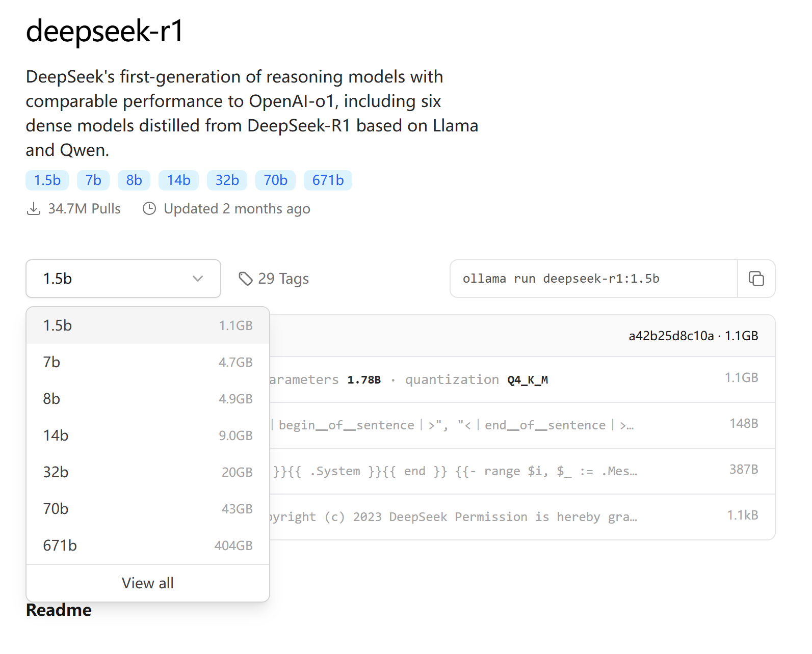Choose the 8b 4.9GB option
The width and height of the screenshot is (812, 654).
[148, 399]
